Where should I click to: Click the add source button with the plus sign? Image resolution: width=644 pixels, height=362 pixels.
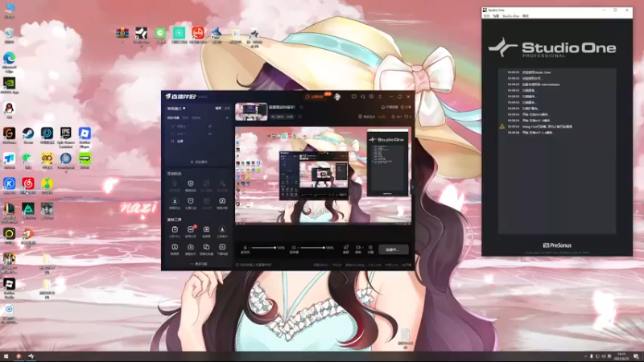(199, 162)
